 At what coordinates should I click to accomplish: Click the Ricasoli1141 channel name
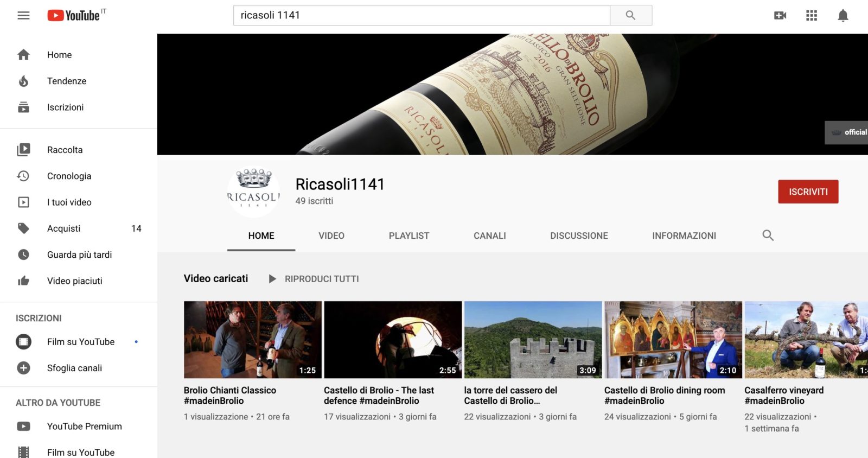pos(340,185)
